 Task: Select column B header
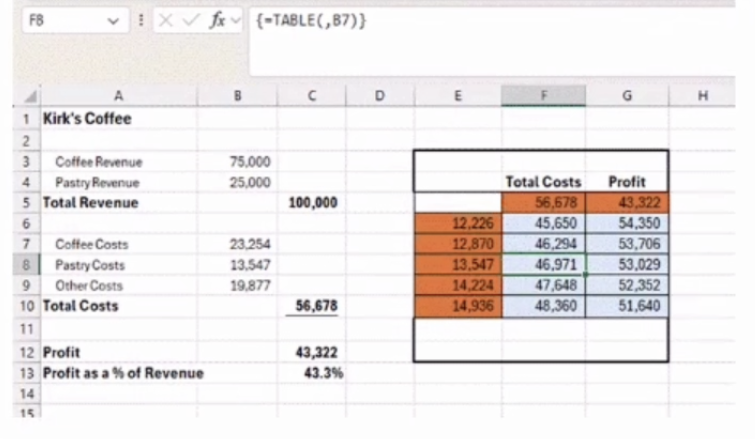click(237, 96)
